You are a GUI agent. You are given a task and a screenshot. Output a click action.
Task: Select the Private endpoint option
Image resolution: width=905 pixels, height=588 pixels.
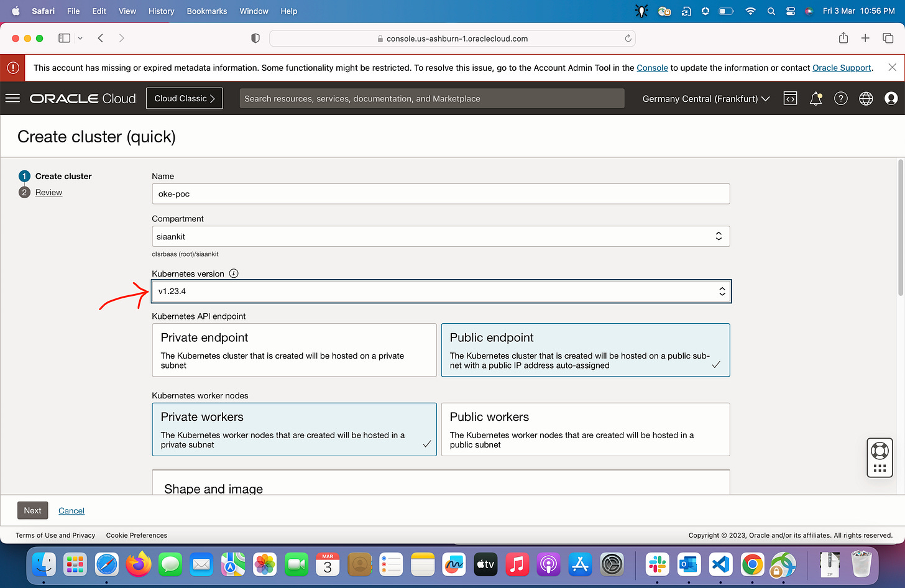295,350
